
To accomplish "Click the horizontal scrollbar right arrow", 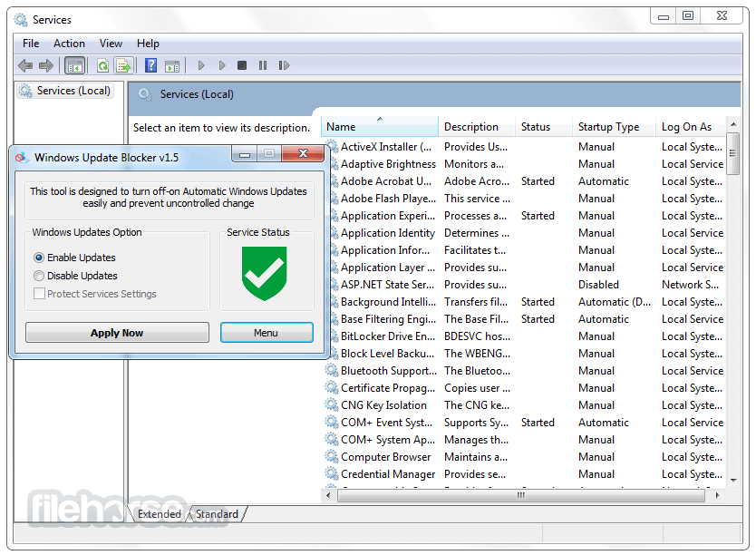I will (x=717, y=495).
